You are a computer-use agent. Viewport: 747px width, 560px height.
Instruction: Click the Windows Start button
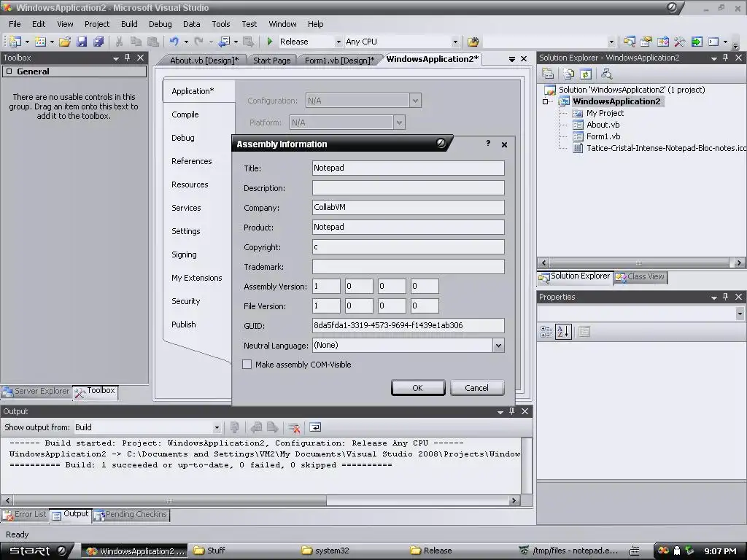[36, 551]
